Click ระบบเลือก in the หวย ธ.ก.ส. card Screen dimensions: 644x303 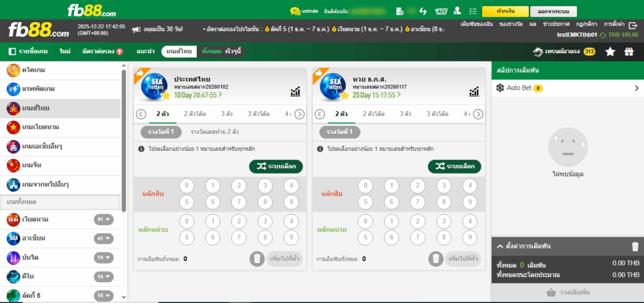click(x=454, y=167)
